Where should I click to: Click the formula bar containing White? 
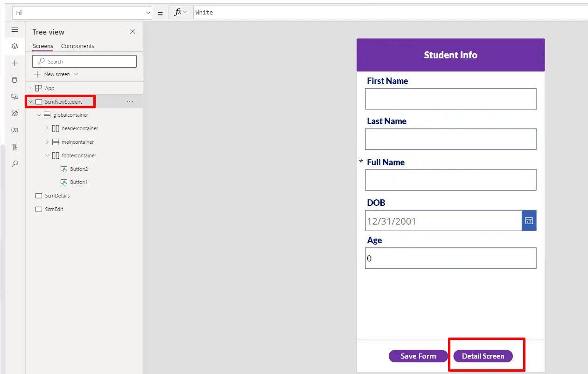click(x=390, y=13)
